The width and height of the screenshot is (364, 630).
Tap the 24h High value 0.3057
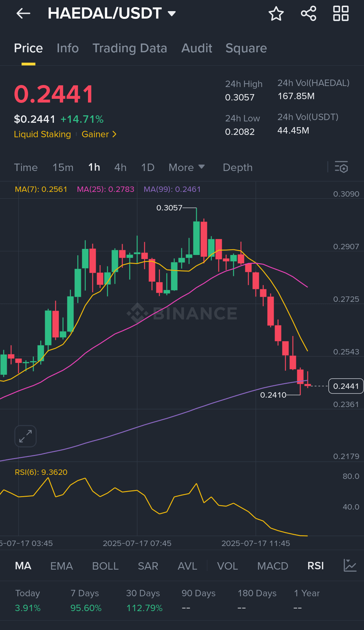240,97
